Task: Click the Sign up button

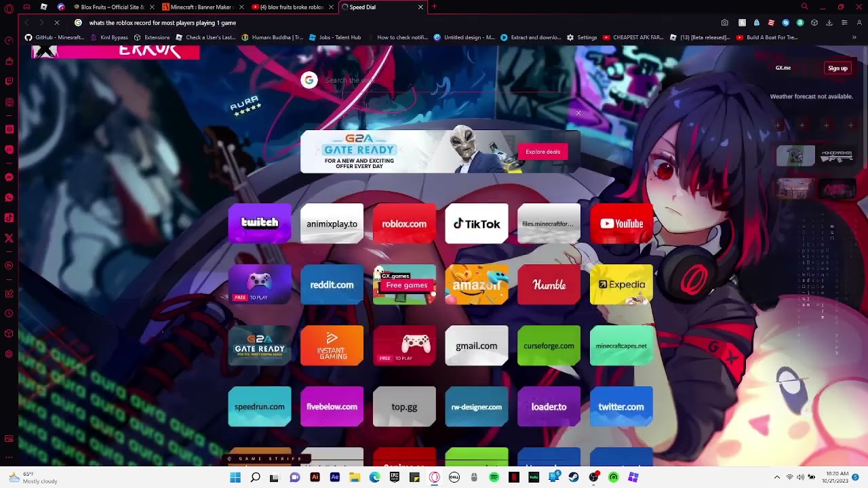Action: (x=837, y=68)
